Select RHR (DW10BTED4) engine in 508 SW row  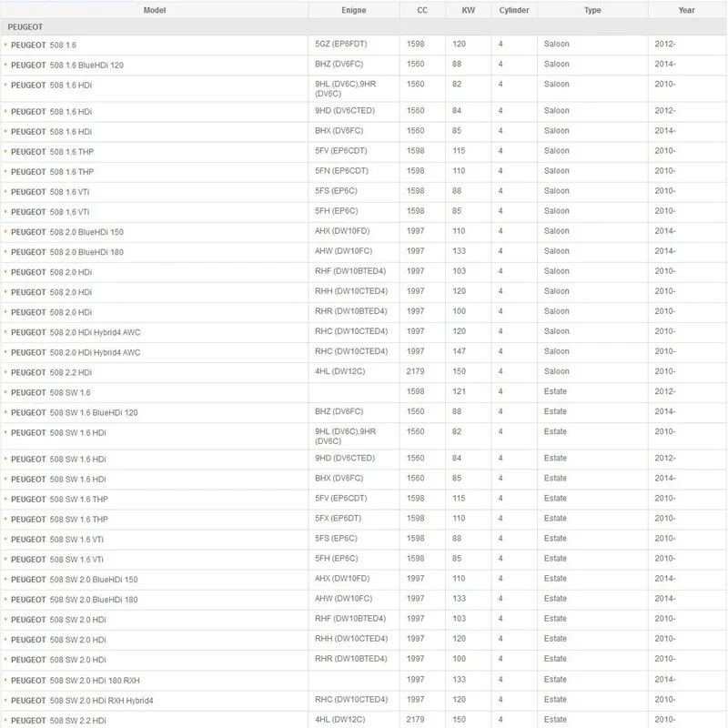coord(351,659)
